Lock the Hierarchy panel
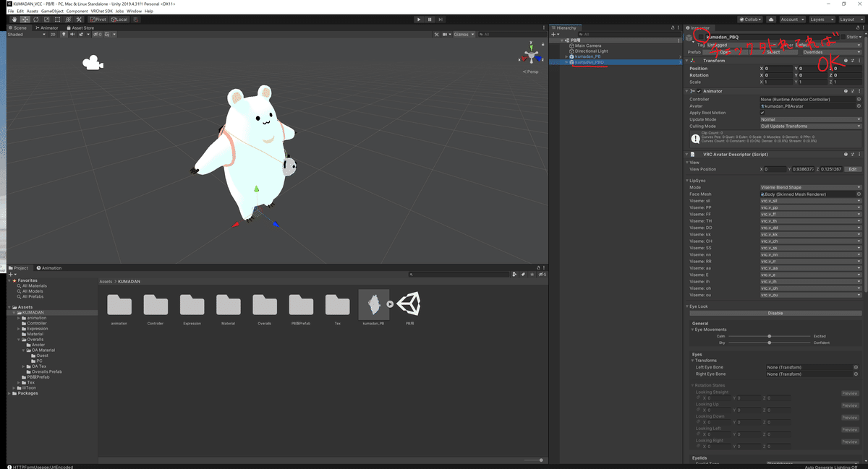Viewport: 868px width, 469px height. [x=673, y=27]
